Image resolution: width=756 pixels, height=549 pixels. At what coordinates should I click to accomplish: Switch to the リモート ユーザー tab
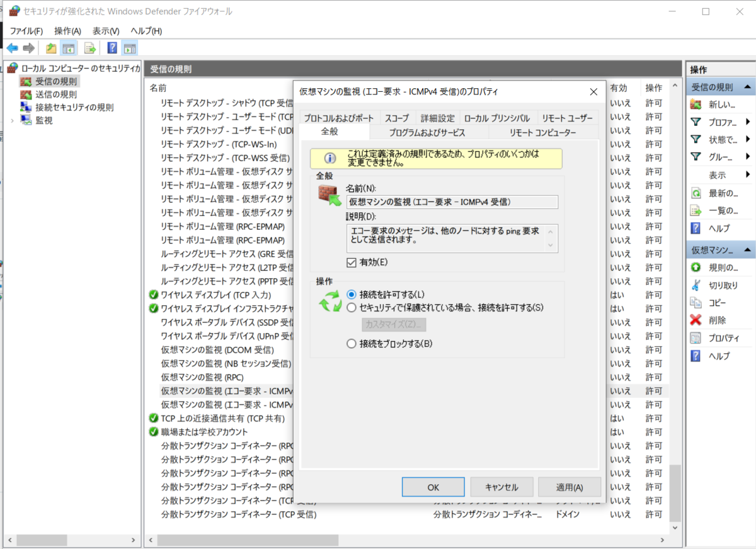pos(567,118)
